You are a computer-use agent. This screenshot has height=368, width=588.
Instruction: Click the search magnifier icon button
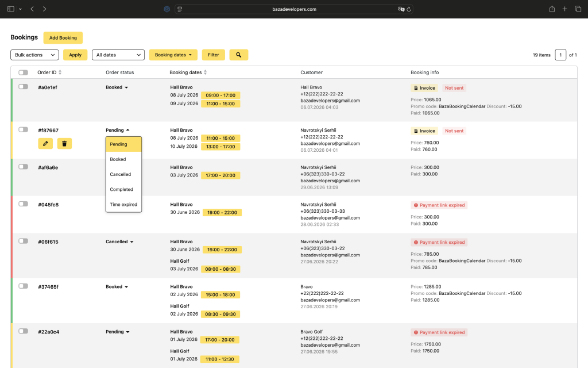point(238,55)
